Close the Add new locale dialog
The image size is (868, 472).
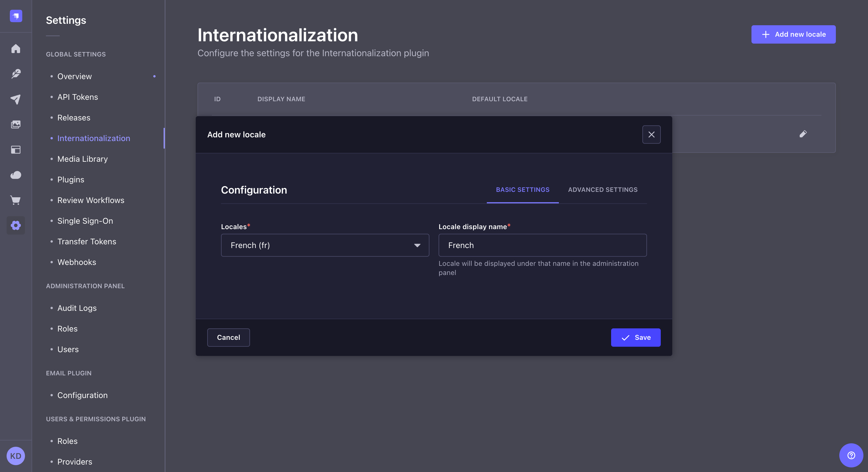coord(651,134)
